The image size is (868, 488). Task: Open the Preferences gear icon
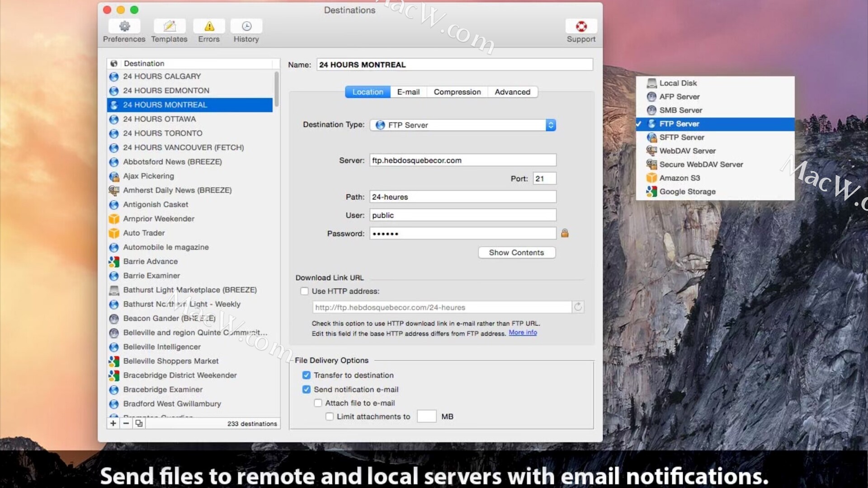(124, 26)
